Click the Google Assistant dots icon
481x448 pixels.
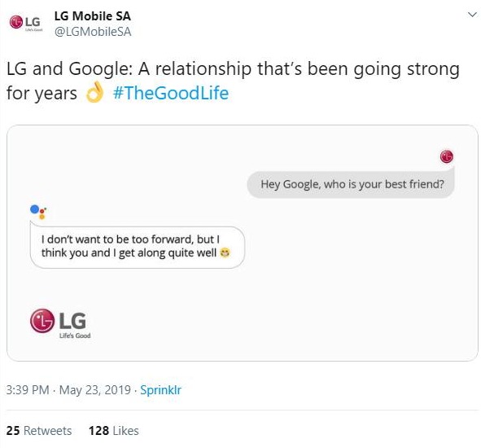pos(38,212)
